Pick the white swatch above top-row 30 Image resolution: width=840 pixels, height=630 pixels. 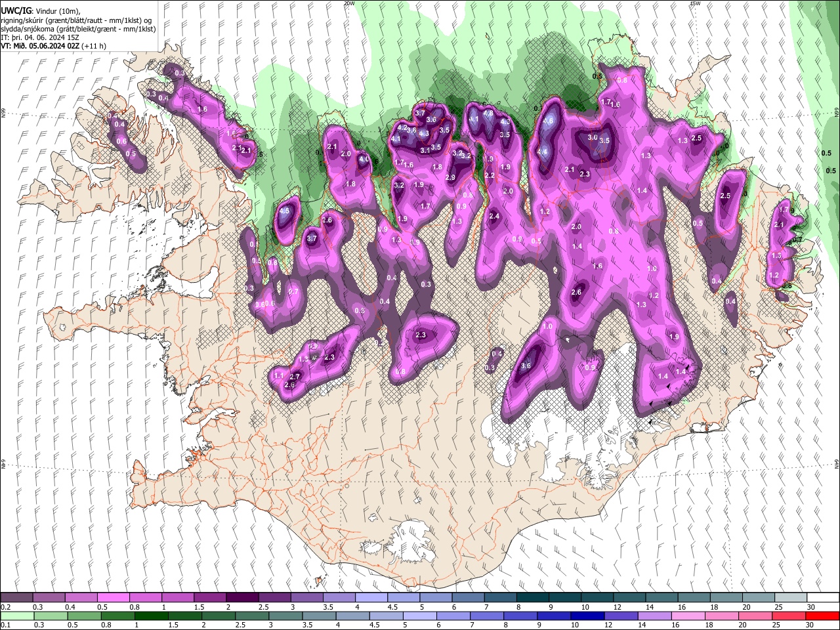click(x=824, y=597)
